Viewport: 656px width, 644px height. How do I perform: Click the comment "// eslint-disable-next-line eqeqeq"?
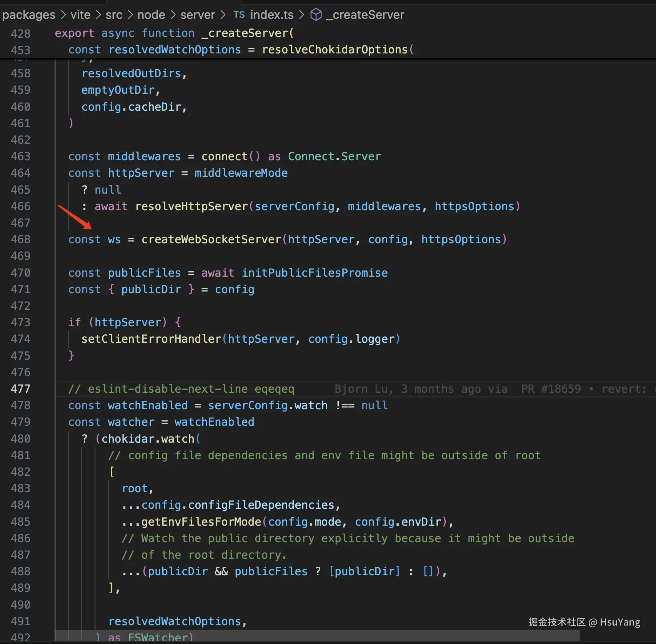pos(181,389)
